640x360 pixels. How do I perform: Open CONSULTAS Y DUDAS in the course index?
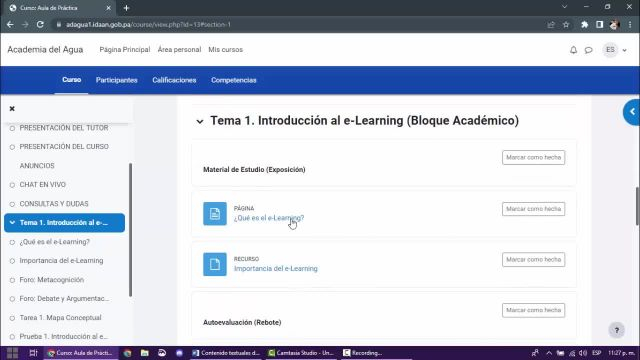click(53, 204)
